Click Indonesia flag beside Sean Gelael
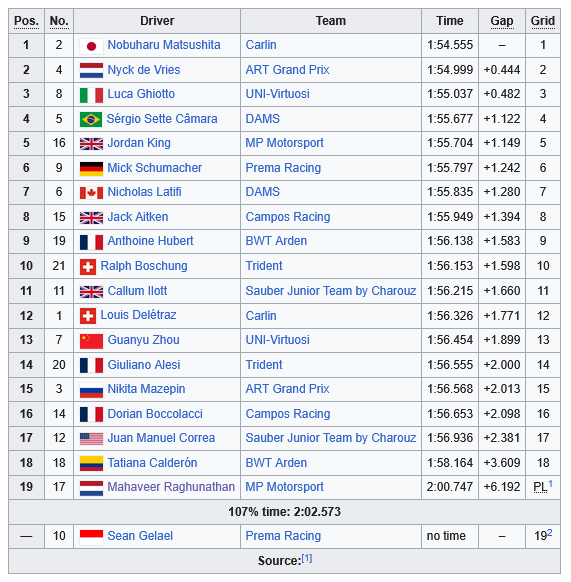This screenshot has width=571, height=582. [x=91, y=537]
